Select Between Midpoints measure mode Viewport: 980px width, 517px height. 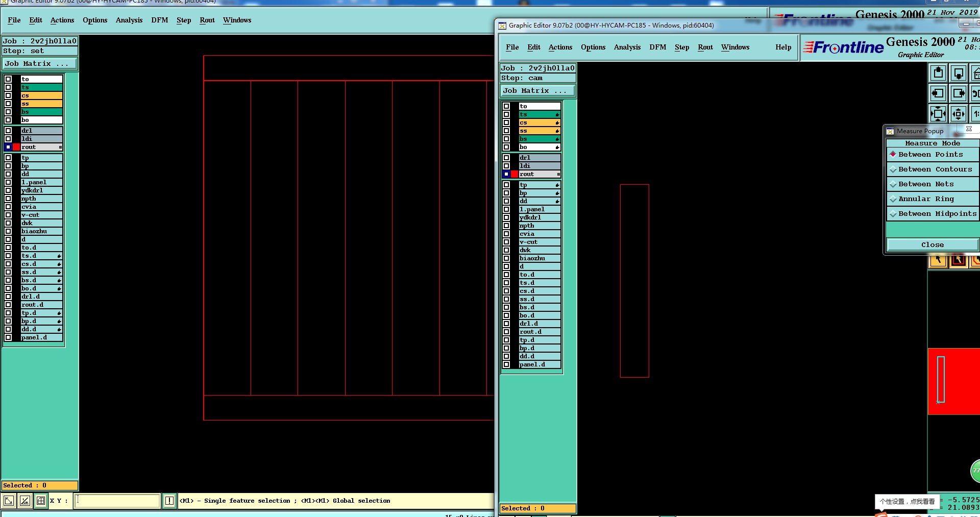pyautogui.click(x=933, y=213)
